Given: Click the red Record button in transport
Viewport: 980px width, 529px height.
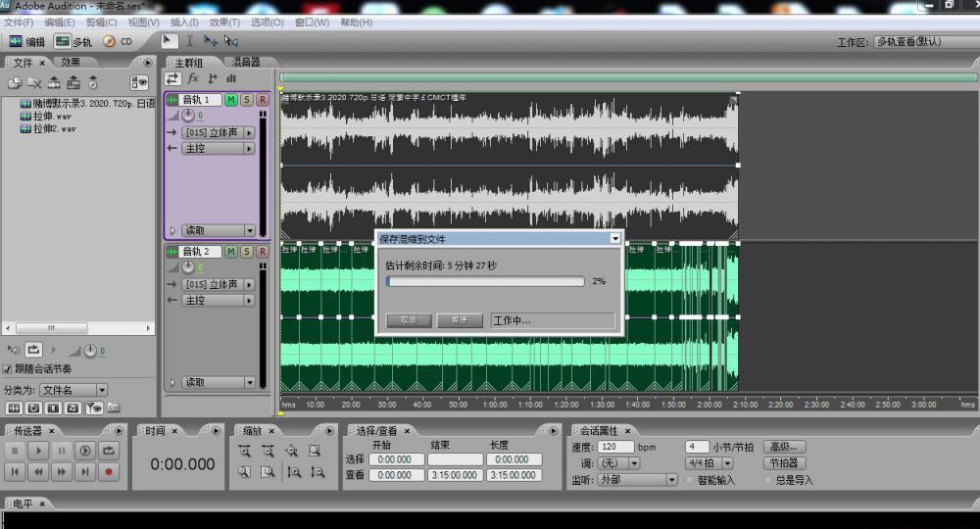Looking at the screenshot, I should [108, 472].
